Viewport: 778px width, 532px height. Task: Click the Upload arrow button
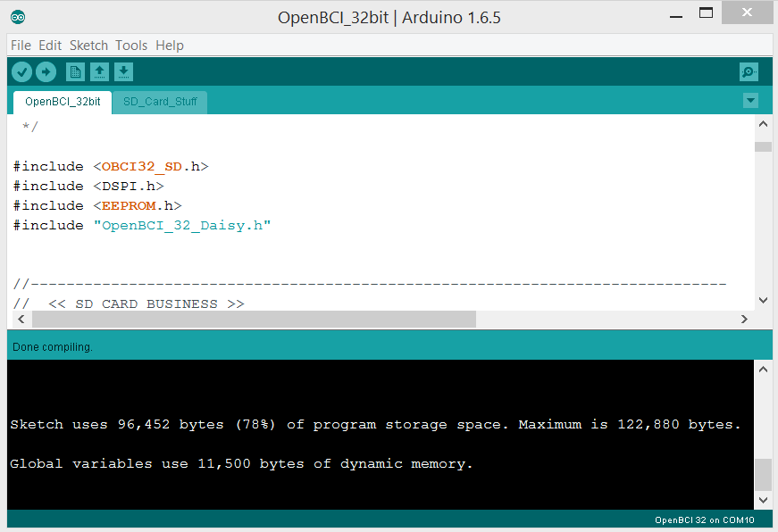pyautogui.click(x=46, y=72)
